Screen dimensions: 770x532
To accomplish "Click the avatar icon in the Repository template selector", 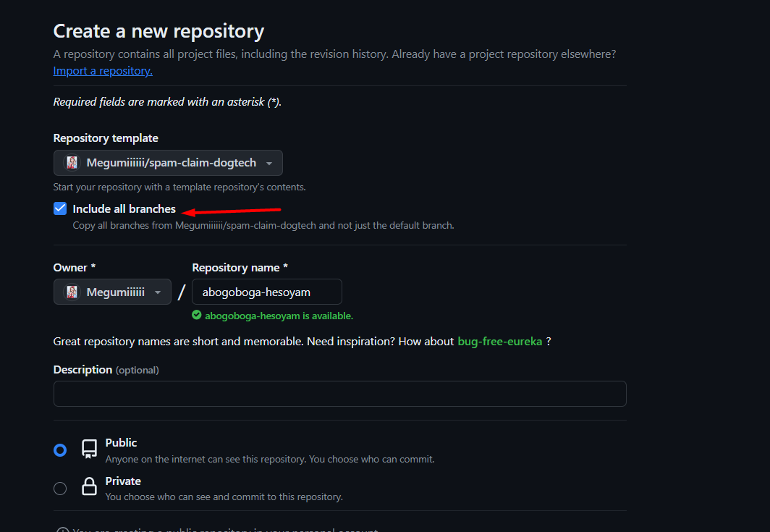I will point(72,163).
